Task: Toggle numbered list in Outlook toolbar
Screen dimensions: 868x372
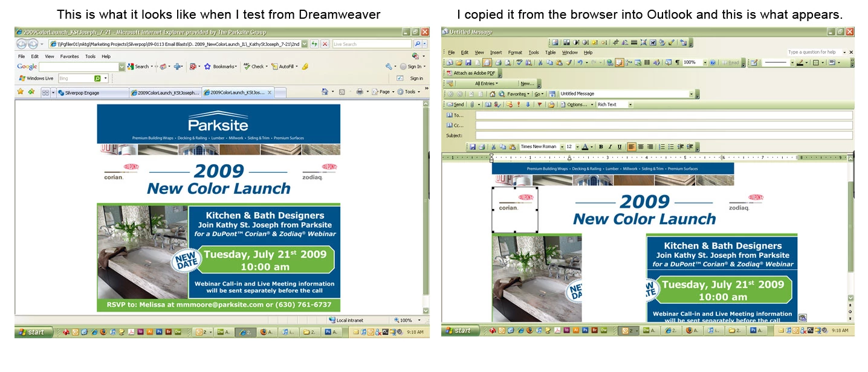Action: [x=662, y=147]
